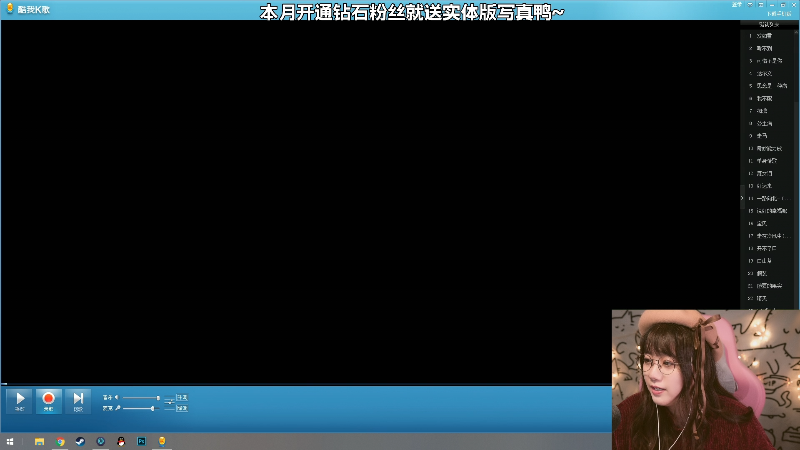The width and height of the screenshot is (800, 450).
Task: Mute music with the speaker icon
Action: pyautogui.click(x=117, y=397)
